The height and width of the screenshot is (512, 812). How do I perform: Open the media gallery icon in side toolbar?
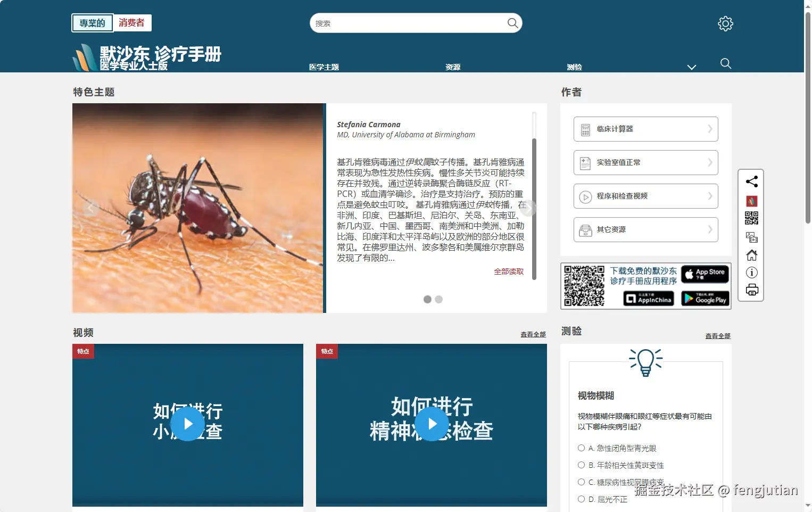click(x=751, y=237)
